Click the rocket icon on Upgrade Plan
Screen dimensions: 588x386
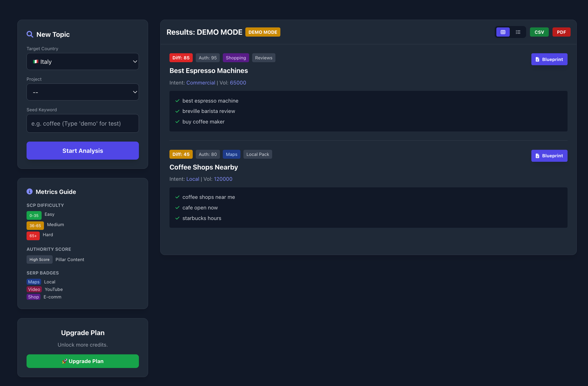point(65,361)
